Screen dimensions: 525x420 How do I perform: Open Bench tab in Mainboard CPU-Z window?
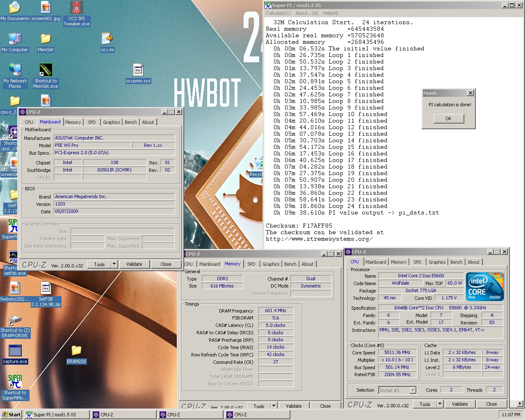[x=131, y=122]
